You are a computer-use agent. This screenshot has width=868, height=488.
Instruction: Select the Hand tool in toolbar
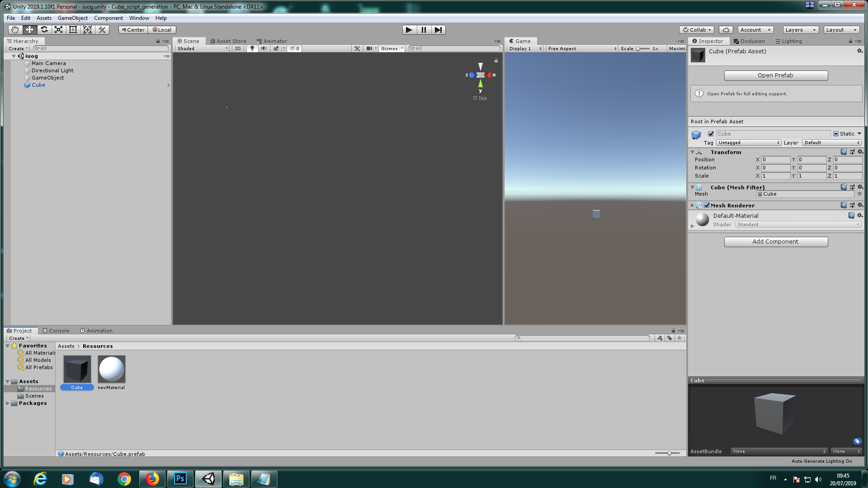(x=15, y=30)
